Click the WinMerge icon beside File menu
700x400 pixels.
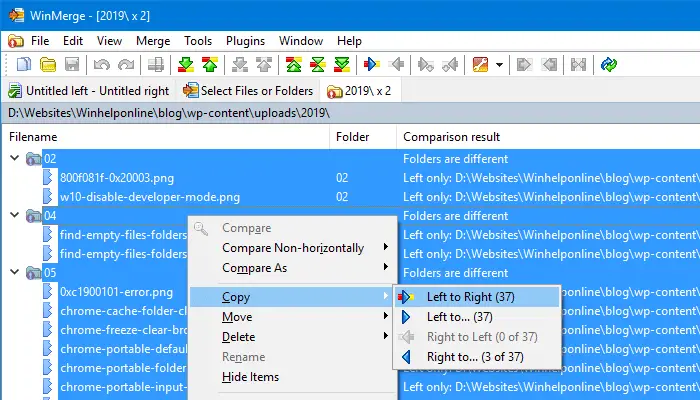[x=15, y=41]
